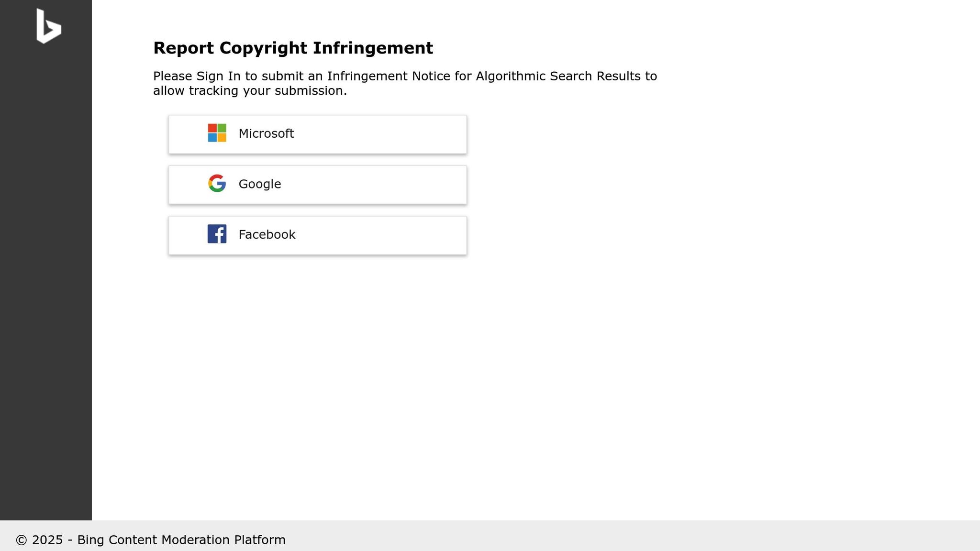This screenshot has height=551, width=980.
Task: Select the bottommost identity provider button
Action: point(317,234)
